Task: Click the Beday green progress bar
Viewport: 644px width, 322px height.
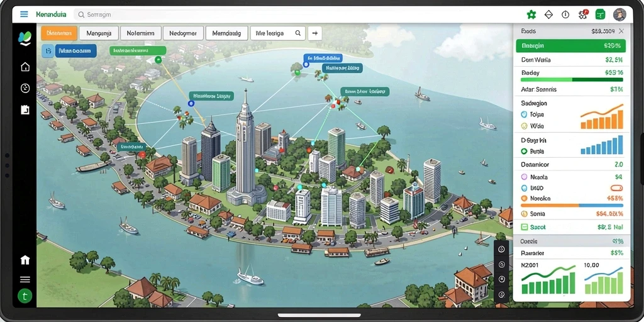Action: 572,80
